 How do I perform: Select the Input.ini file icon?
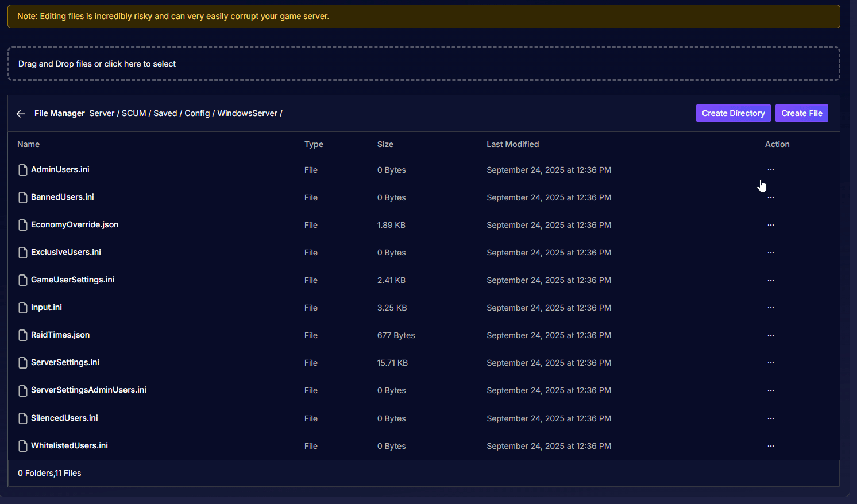[x=23, y=308]
